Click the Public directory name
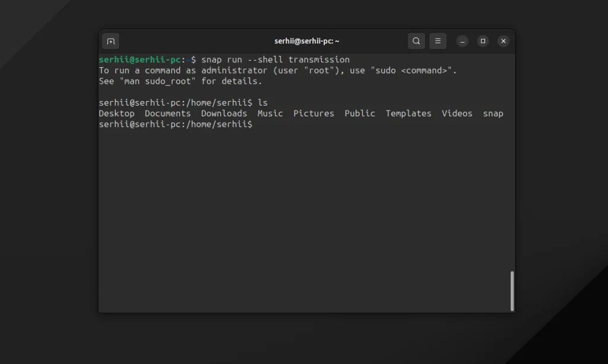The height and width of the screenshot is (364, 608). coord(360,113)
